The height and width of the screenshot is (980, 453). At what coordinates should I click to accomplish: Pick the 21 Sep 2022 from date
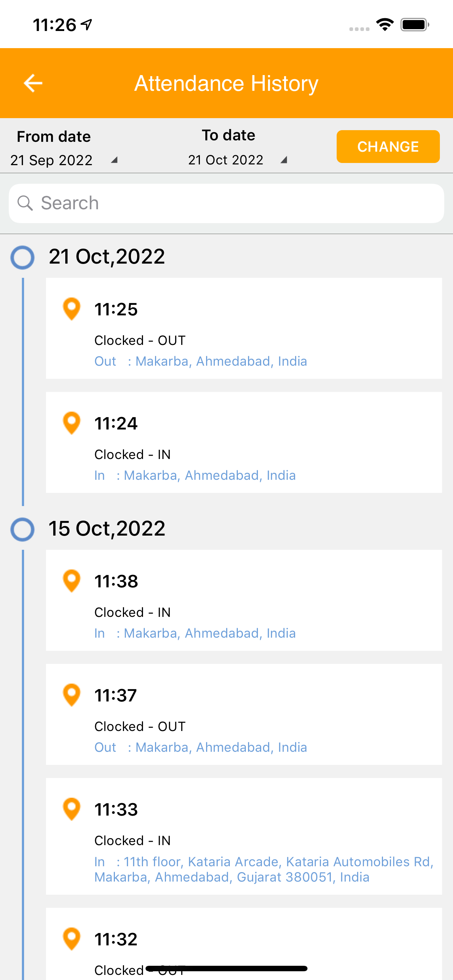pyautogui.click(x=51, y=160)
